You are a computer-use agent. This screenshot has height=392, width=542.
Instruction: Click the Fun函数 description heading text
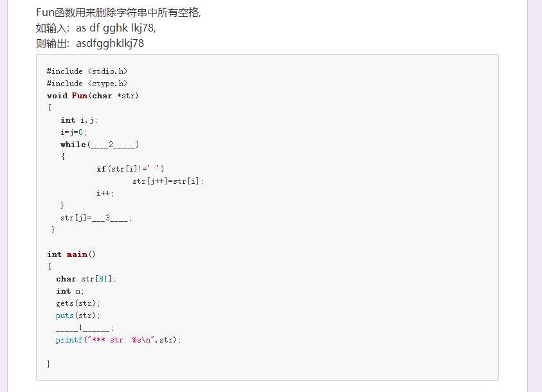(118, 12)
